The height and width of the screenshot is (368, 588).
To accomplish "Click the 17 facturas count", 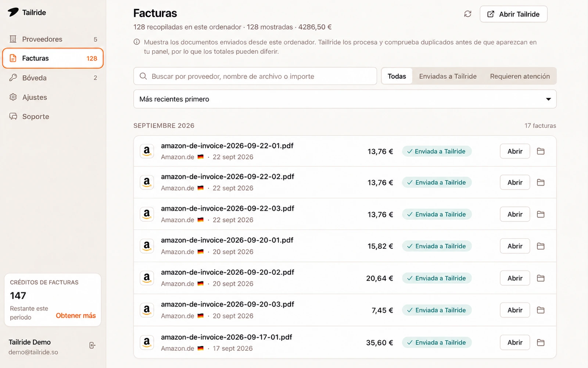I will [540, 125].
